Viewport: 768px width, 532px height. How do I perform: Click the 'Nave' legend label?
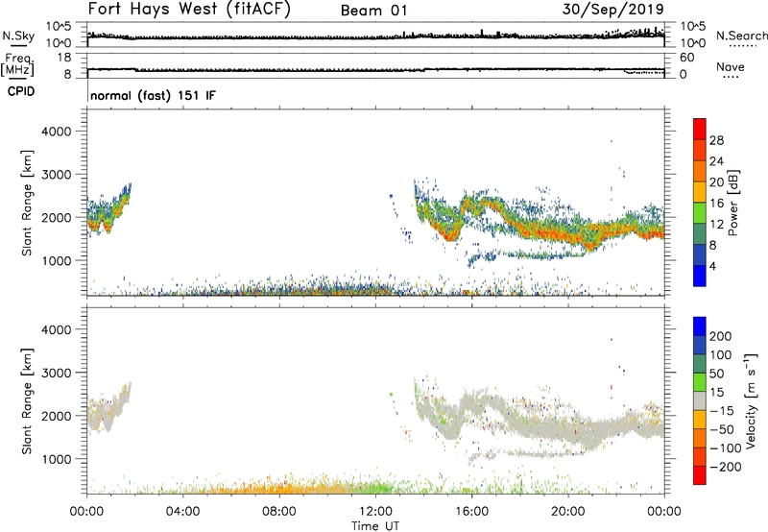point(731,67)
